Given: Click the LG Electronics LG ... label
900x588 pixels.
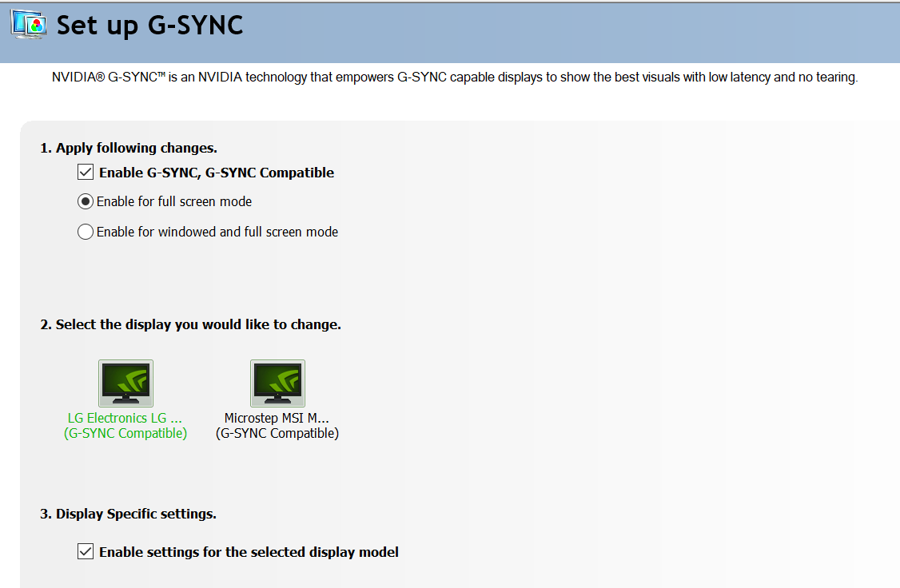Looking at the screenshot, I should click(x=125, y=418).
